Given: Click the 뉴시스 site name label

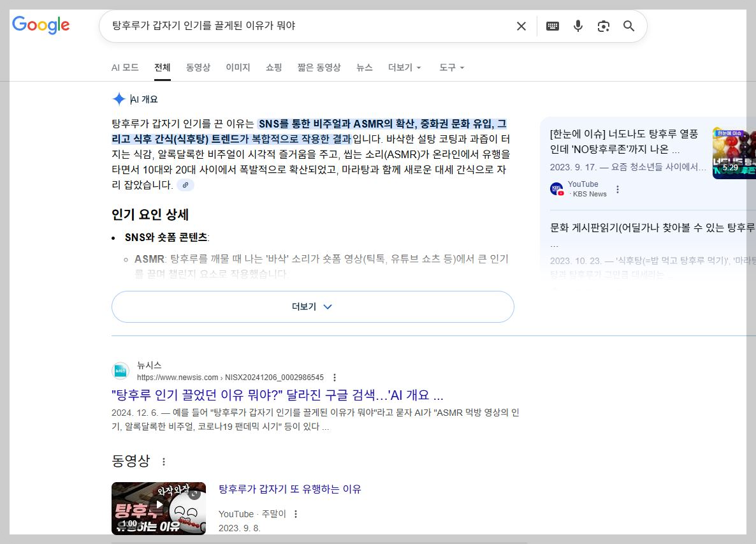Looking at the screenshot, I should pyautogui.click(x=149, y=365).
